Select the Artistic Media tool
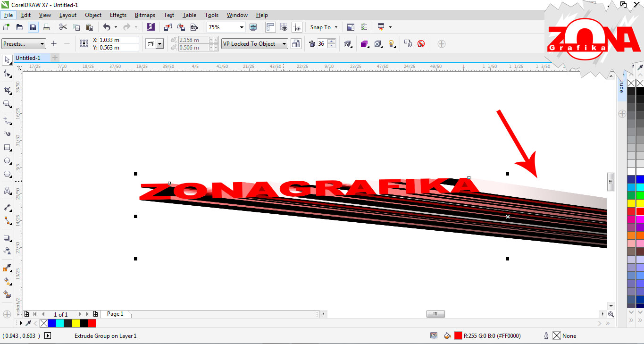Image resolution: width=644 pixels, height=344 pixels. [7, 134]
